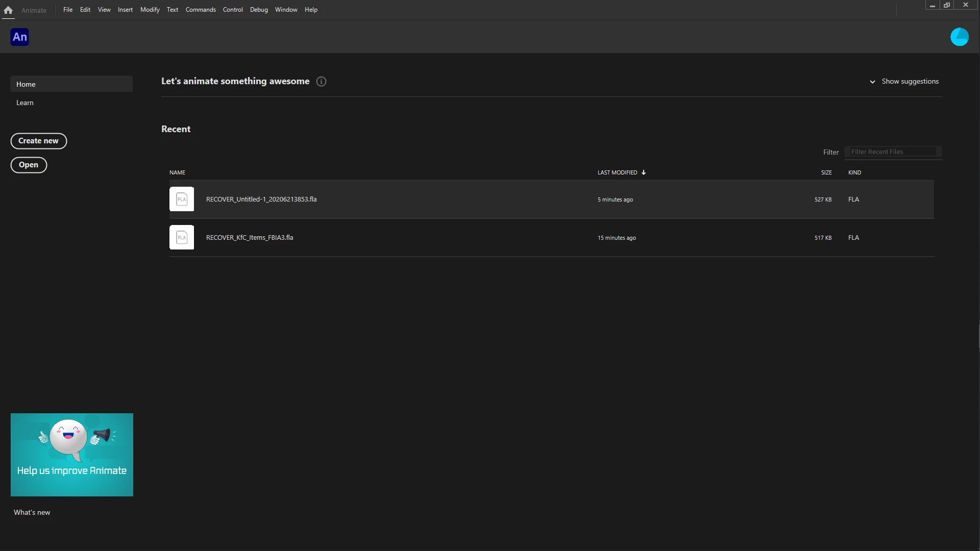Click the info icon beside the heading
Image resolution: width=980 pixels, height=551 pixels.
[x=321, y=82]
